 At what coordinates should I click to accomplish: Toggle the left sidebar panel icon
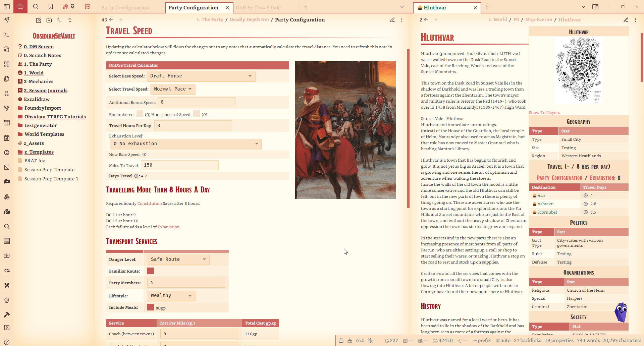point(7,7)
